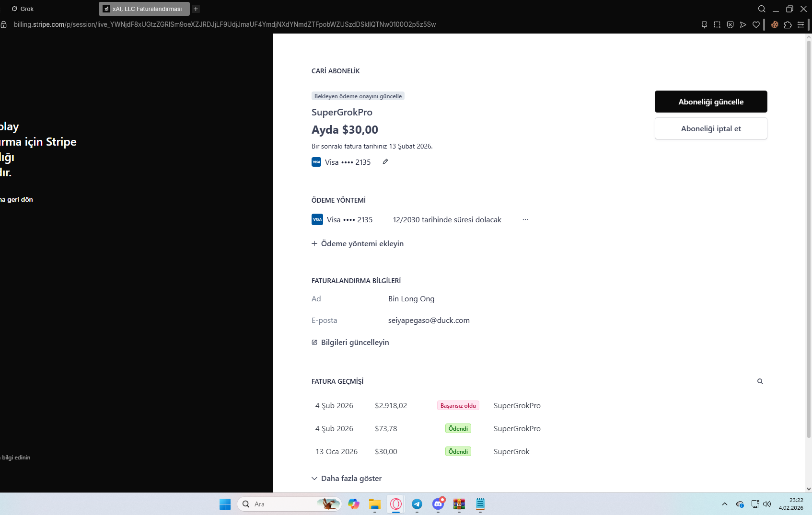Open the extensions puzzle piece icon
812x515 pixels.
[788, 24]
